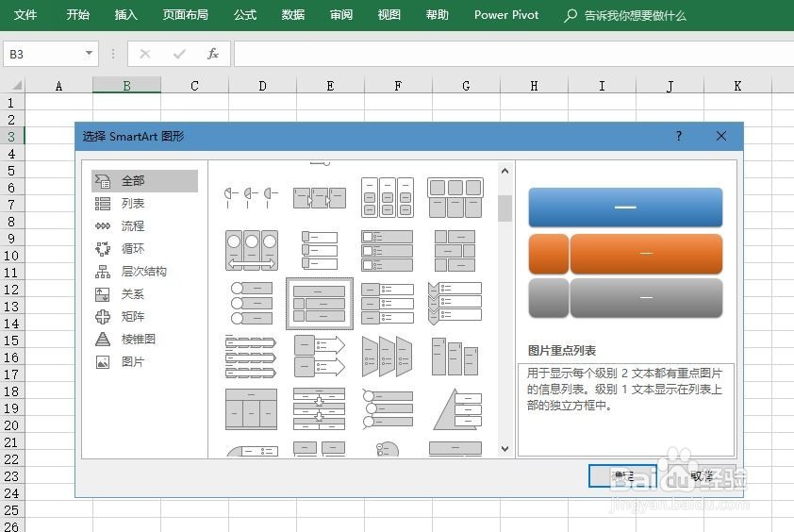Screen dimensions: 794x532
Task: Choose the selected 图片重点列表 layout thumbnail
Action: pyautogui.click(x=320, y=304)
